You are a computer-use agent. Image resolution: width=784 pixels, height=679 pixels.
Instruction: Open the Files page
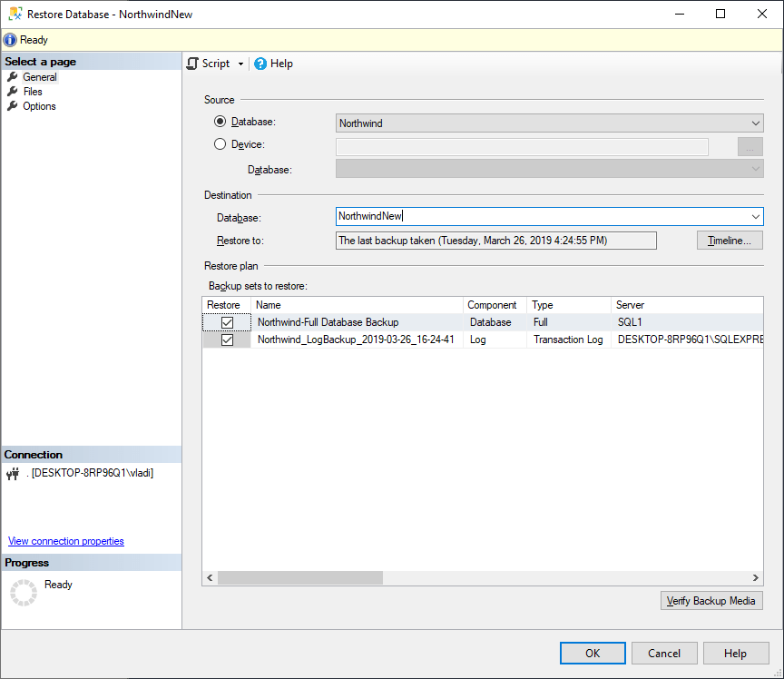(33, 92)
